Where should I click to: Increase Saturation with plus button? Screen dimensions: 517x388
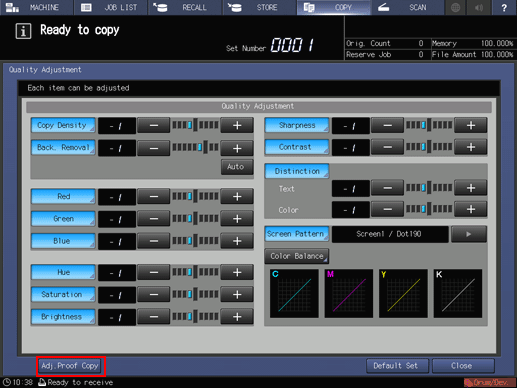[x=237, y=294]
